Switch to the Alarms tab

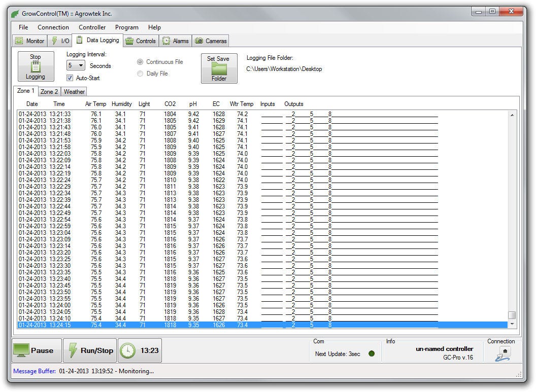[175, 41]
